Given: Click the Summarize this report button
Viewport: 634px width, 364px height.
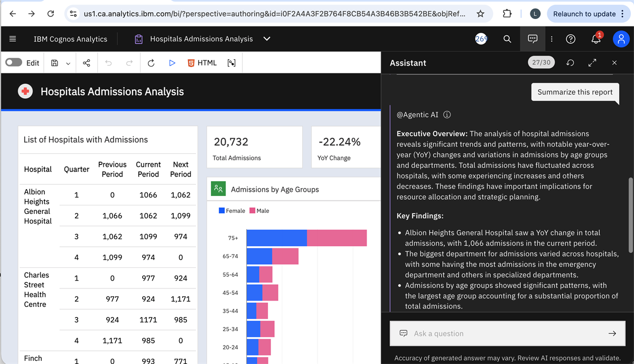Looking at the screenshot, I should tap(575, 92).
